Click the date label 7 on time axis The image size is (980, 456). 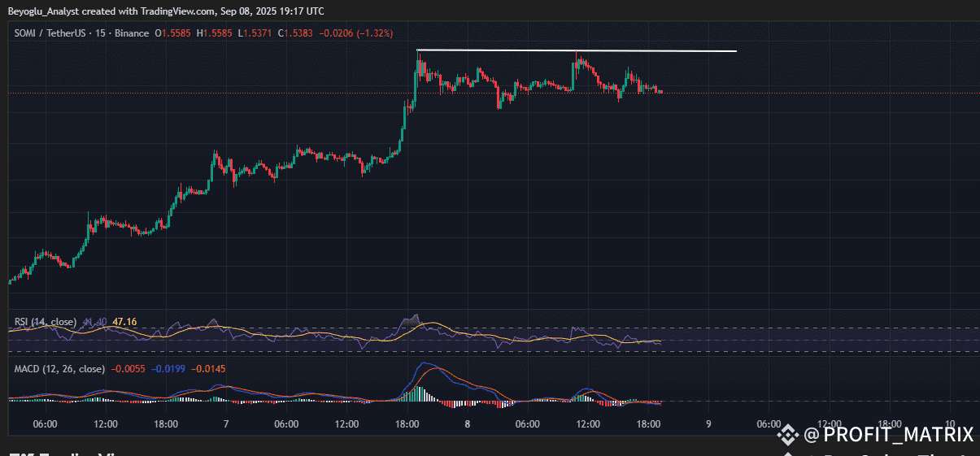pyautogui.click(x=225, y=424)
